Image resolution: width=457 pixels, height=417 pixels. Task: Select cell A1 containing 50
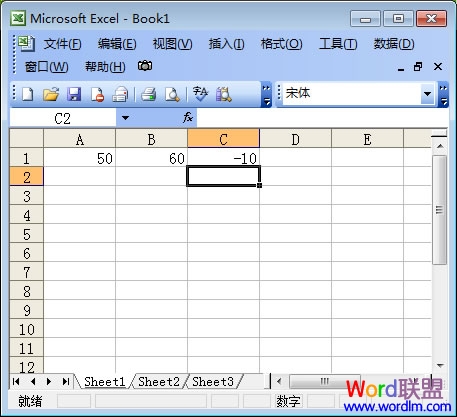point(79,158)
